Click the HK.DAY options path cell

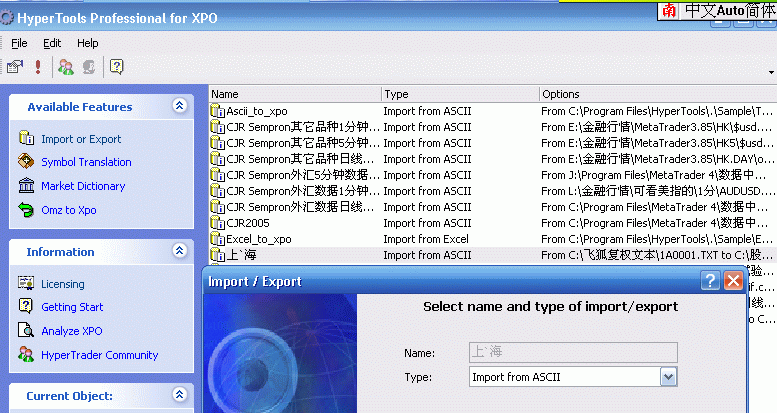[x=658, y=159]
